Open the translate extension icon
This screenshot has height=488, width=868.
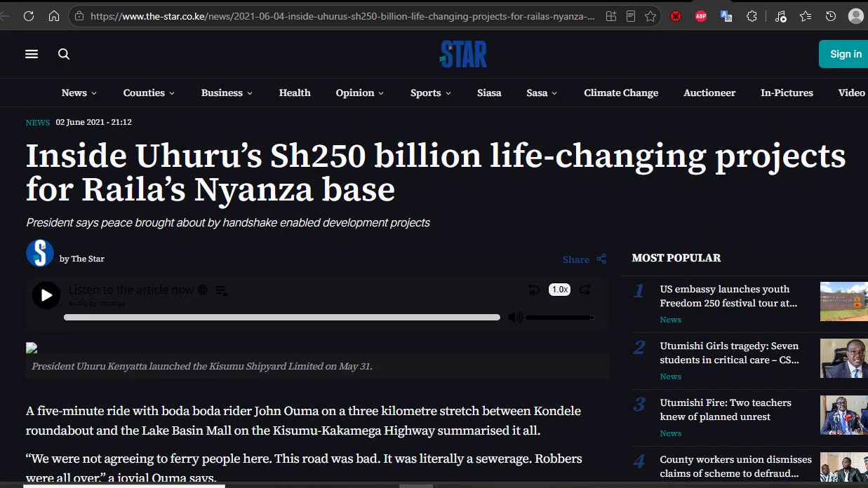726,16
